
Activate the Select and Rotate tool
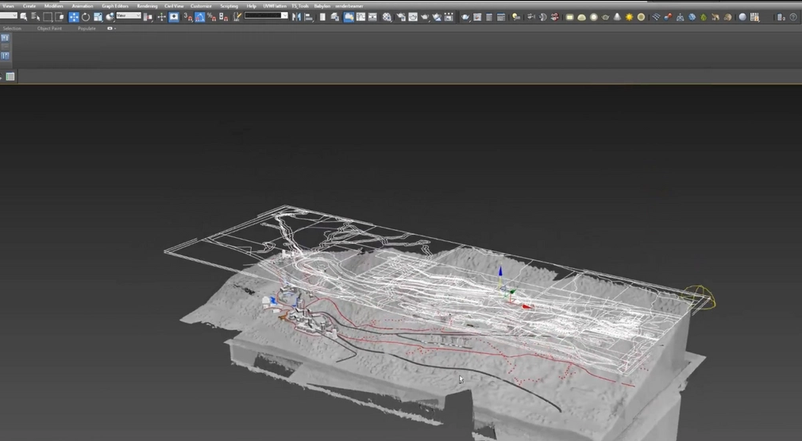[86, 17]
